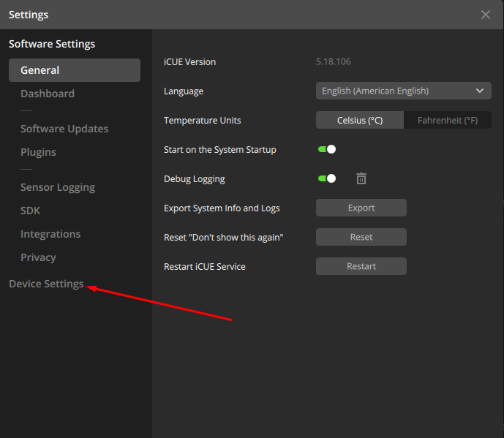Select the Plugins menu item

[38, 152]
